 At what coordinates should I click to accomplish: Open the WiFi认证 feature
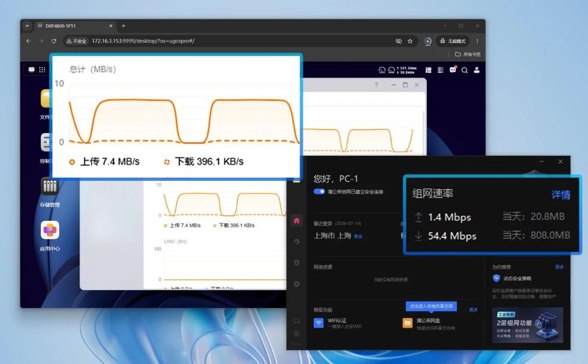tap(337, 323)
